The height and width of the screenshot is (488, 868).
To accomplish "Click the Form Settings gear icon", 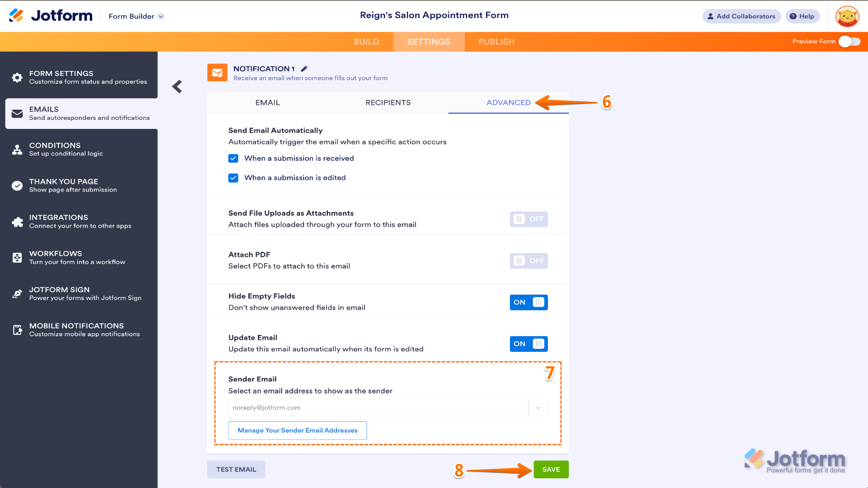I will pyautogui.click(x=17, y=78).
